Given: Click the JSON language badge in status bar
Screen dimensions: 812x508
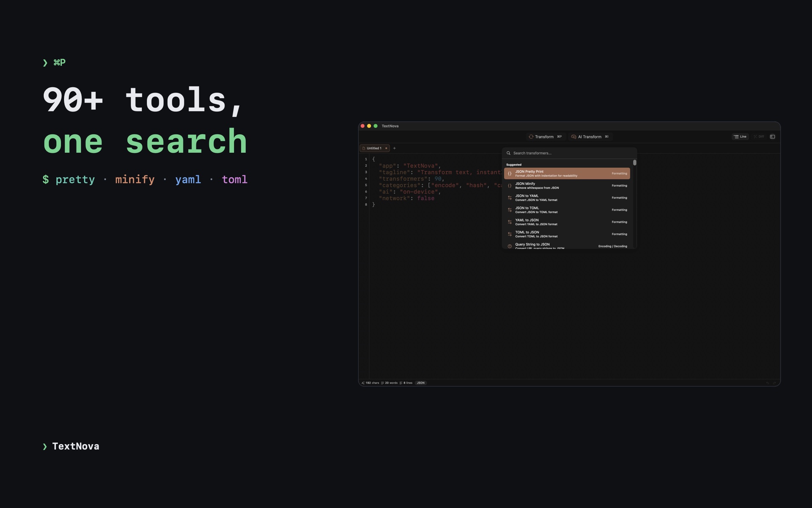Looking at the screenshot, I should coord(421,383).
